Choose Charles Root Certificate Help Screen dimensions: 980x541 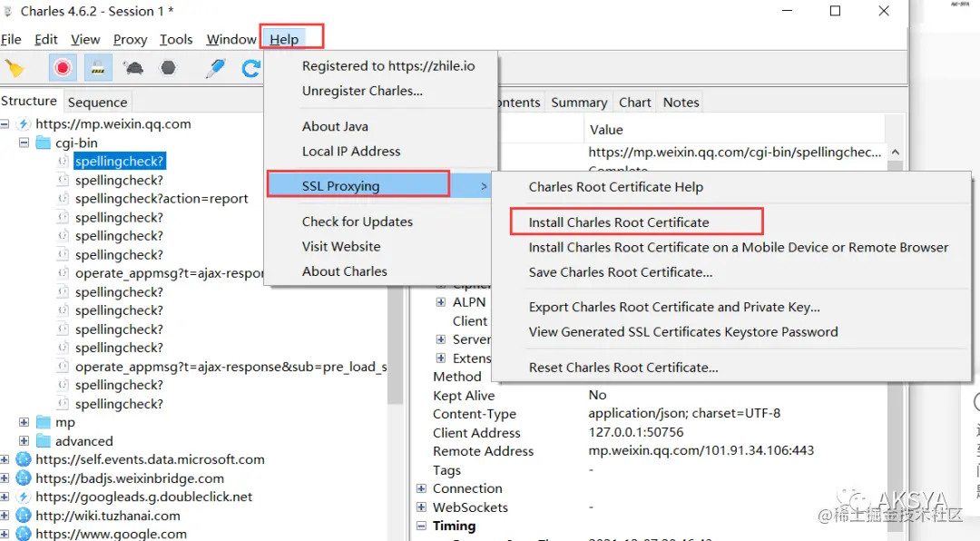coord(615,187)
